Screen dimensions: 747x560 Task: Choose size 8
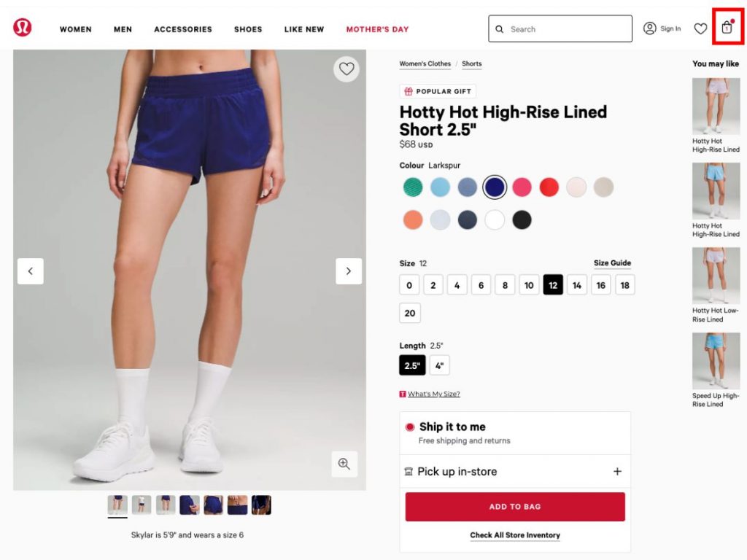coord(505,285)
